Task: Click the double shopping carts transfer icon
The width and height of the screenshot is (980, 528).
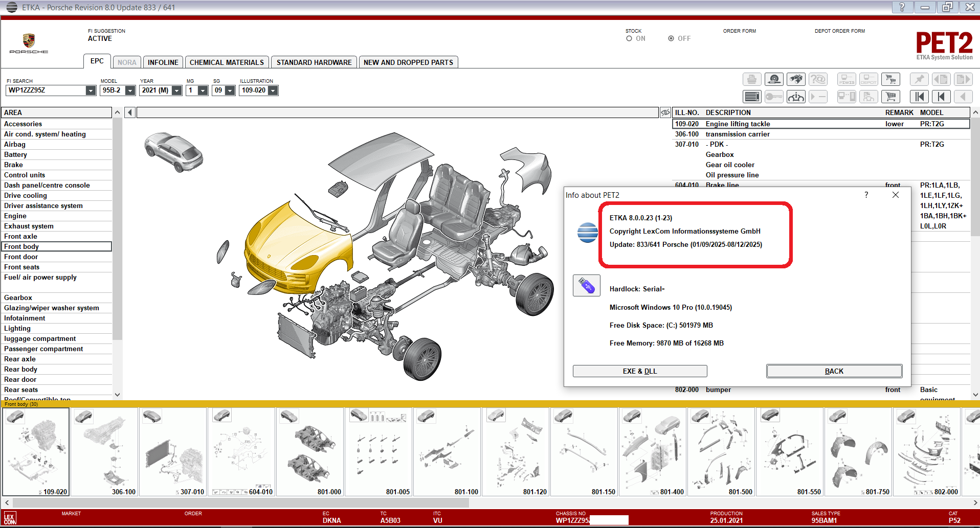Action: (891, 79)
